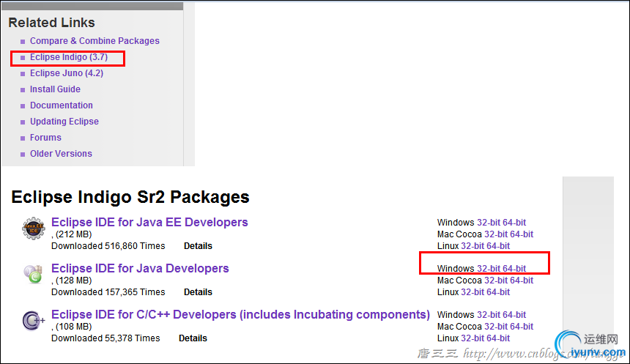Download Java EE Linux 64-bit
This screenshot has width=630, height=364.
(498, 246)
